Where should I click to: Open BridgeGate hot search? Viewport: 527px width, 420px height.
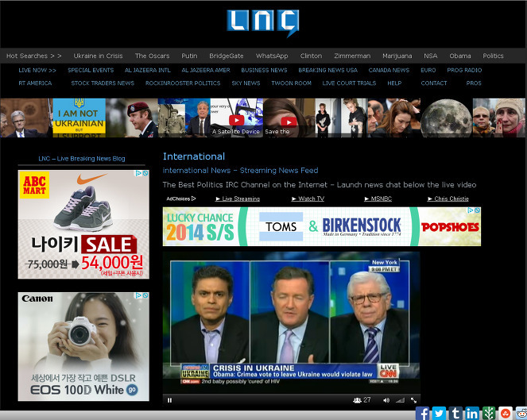pos(227,56)
